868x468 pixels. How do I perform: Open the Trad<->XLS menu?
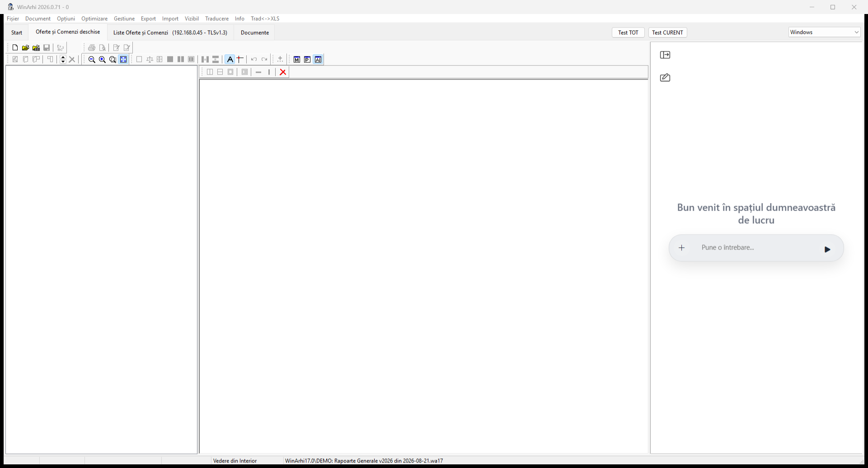(x=265, y=19)
